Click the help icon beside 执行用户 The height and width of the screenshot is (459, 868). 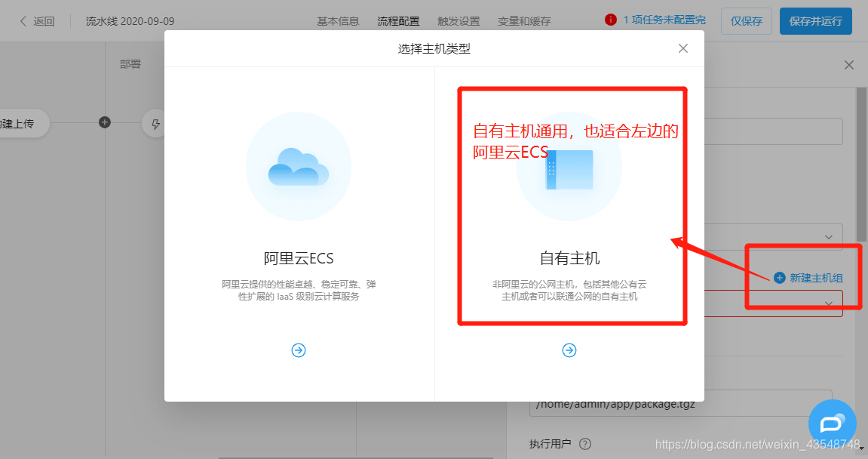click(x=585, y=444)
